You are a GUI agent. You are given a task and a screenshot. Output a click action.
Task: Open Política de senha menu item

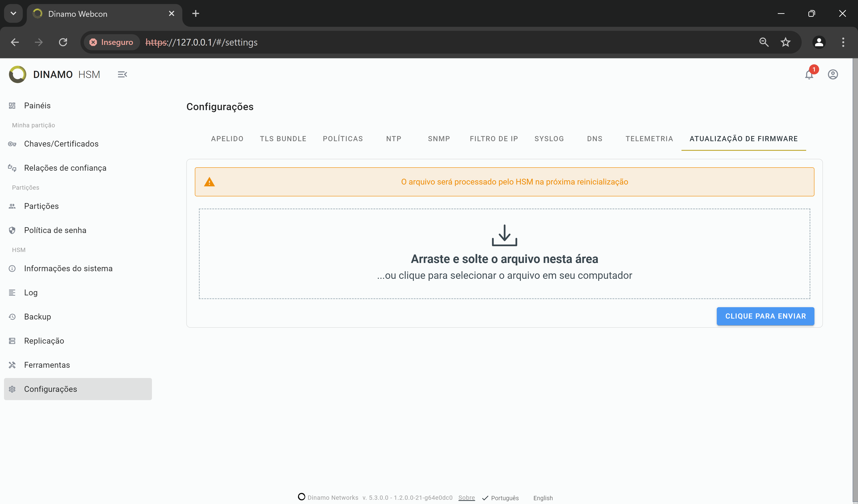point(78,230)
